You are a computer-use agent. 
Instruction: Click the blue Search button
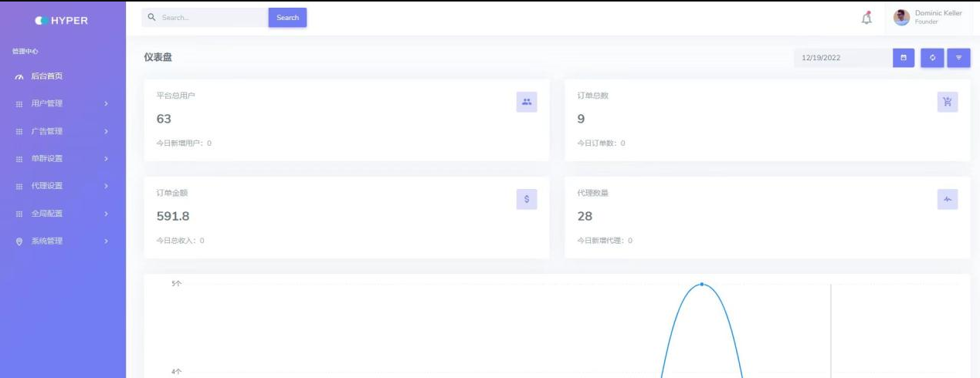tap(287, 18)
